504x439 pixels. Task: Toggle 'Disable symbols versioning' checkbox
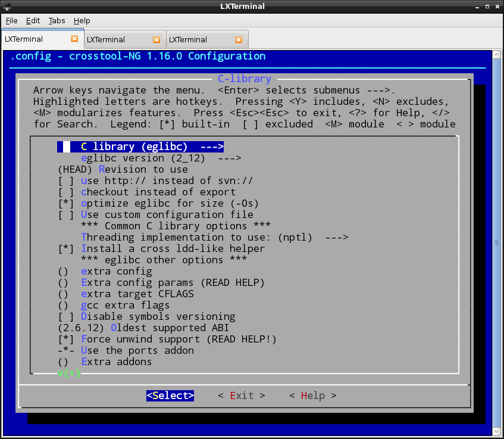147,316
